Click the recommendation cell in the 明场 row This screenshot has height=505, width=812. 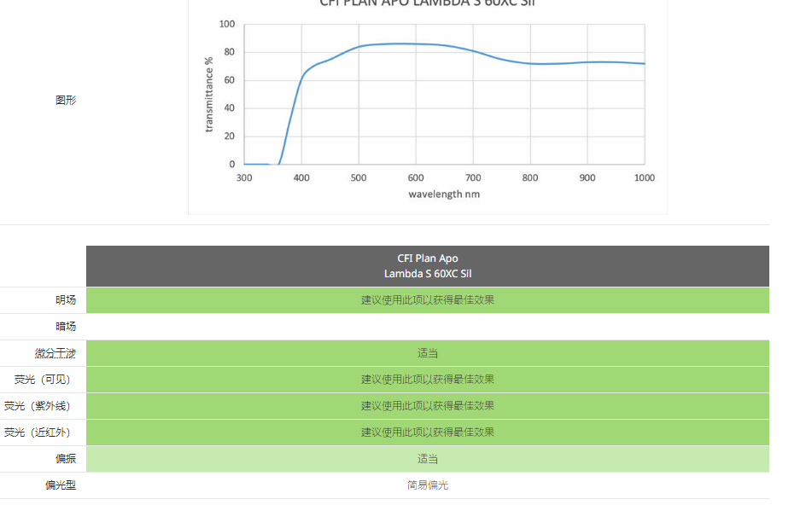[427, 300]
